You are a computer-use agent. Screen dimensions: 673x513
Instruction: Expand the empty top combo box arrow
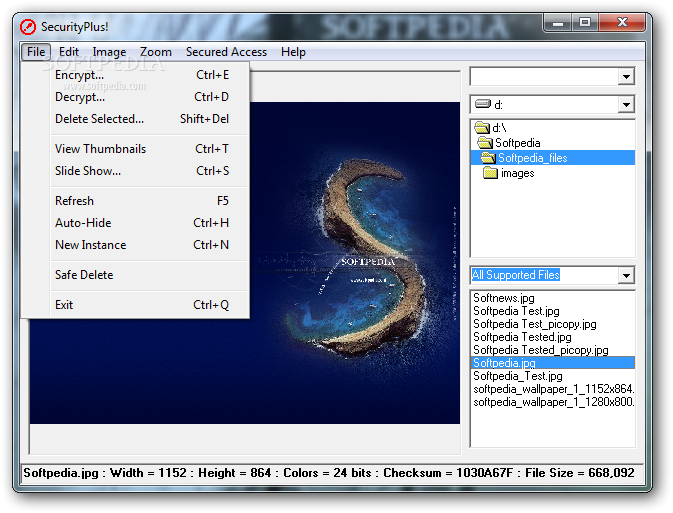626,77
